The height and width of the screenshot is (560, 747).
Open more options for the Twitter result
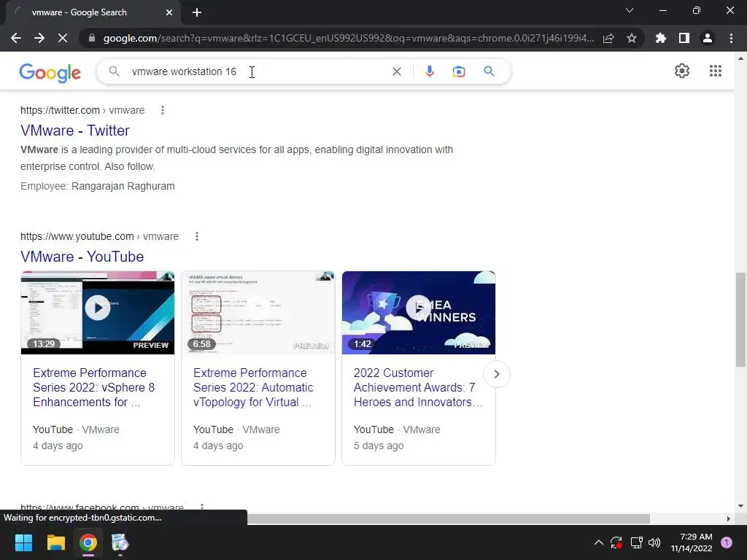tap(163, 111)
